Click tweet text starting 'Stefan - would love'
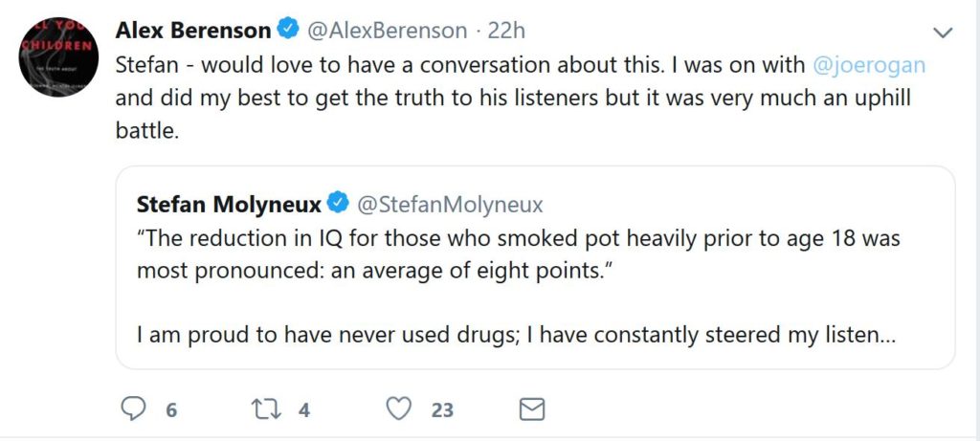 pyautogui.click(x=520, y=99)
